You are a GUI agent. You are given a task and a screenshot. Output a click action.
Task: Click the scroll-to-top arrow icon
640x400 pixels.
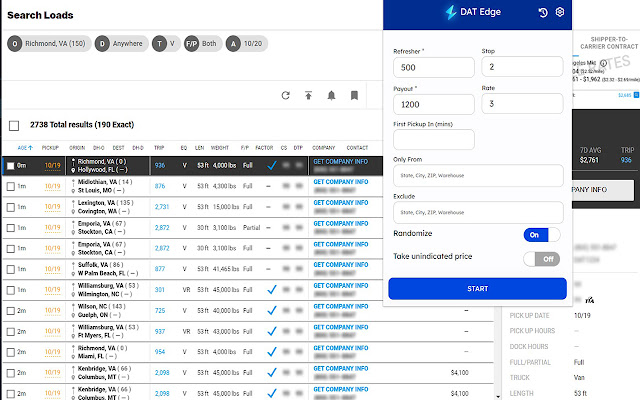(x=309, y=95)
